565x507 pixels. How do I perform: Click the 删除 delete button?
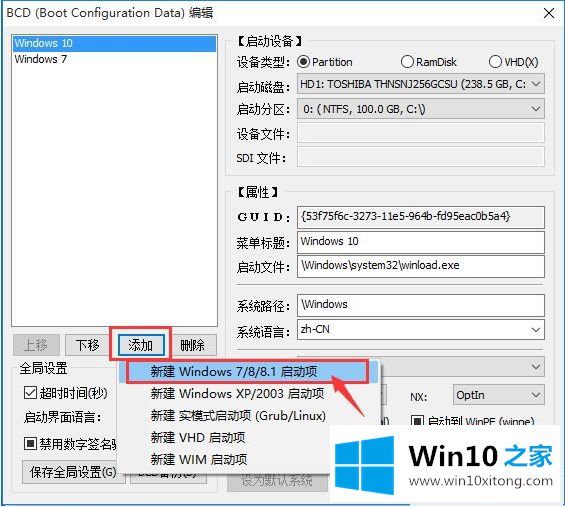coord(193,345)
